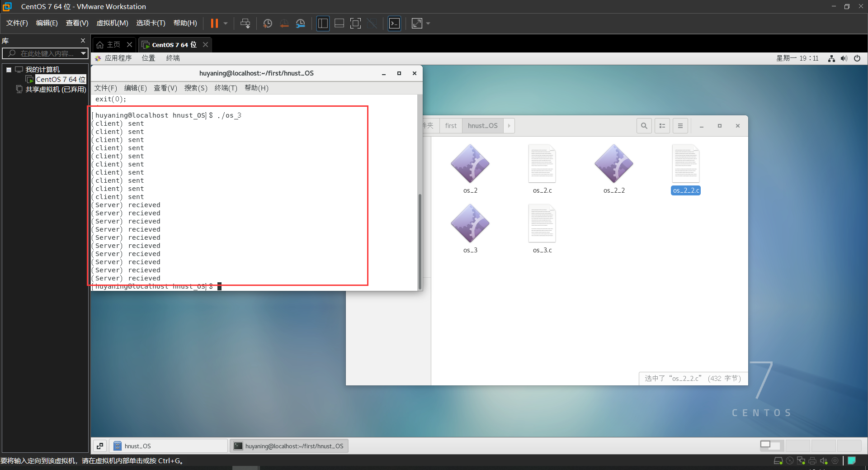Image resolution: width=868 pixels, height=470 pixels.
Task: Switch to hnust_OS window in taskbar
Action: click(169, 446)
